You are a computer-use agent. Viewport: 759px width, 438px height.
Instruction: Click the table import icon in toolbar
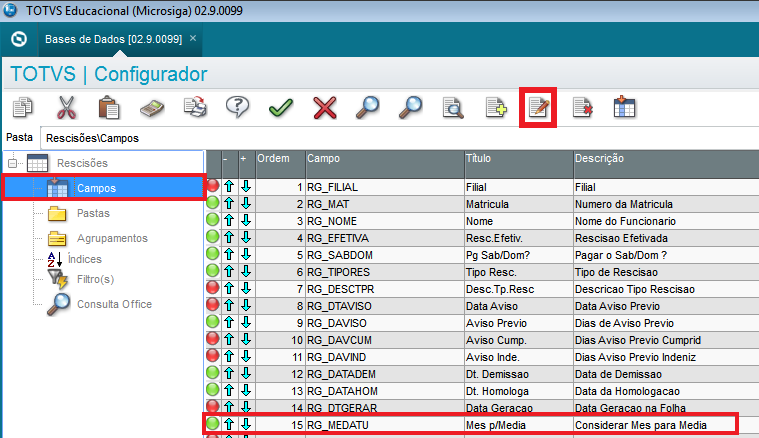pyautogui.click(x=624, y=107)
